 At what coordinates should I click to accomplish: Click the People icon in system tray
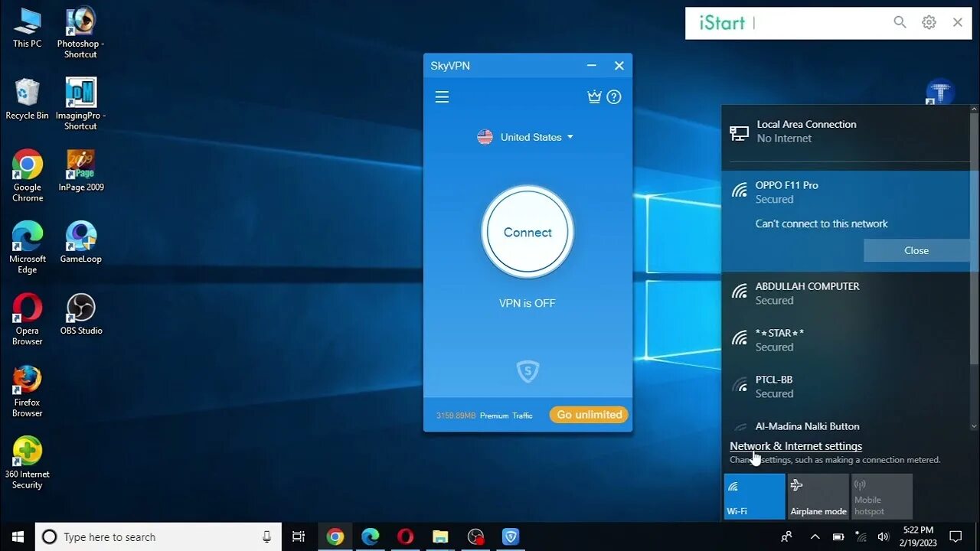coord(786,536)
